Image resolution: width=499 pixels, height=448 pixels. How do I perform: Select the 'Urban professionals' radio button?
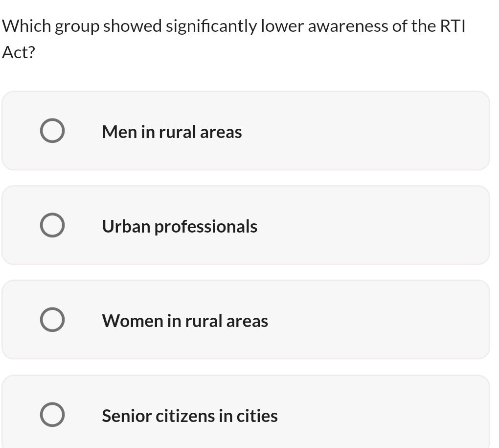52,225
